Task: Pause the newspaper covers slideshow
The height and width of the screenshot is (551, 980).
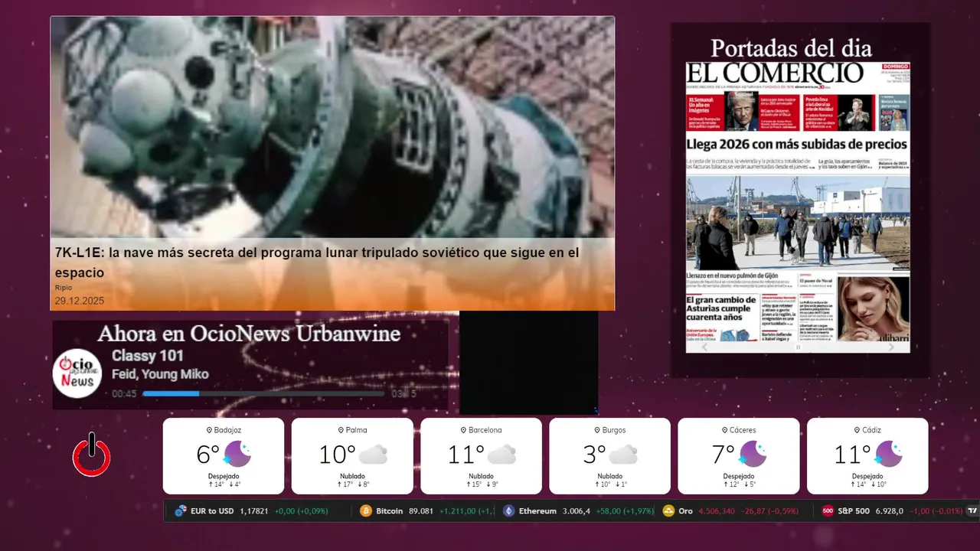Action: coord(798,347)
